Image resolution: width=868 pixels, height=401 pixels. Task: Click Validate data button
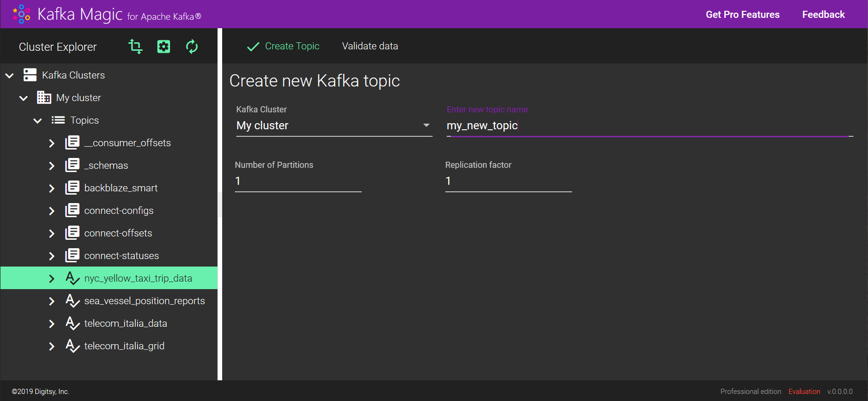(x=370, y=46)
